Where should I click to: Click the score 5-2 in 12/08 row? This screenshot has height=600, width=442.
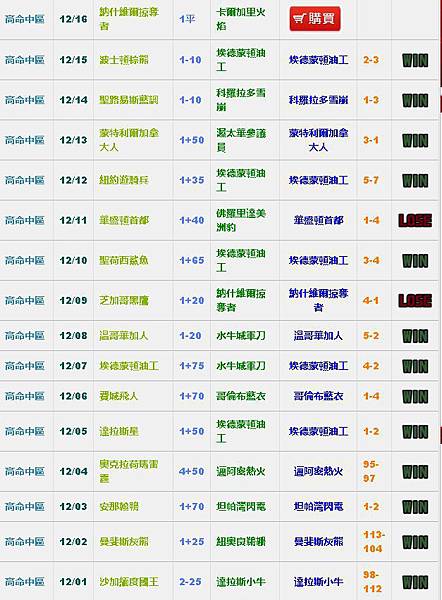(371, 336)
